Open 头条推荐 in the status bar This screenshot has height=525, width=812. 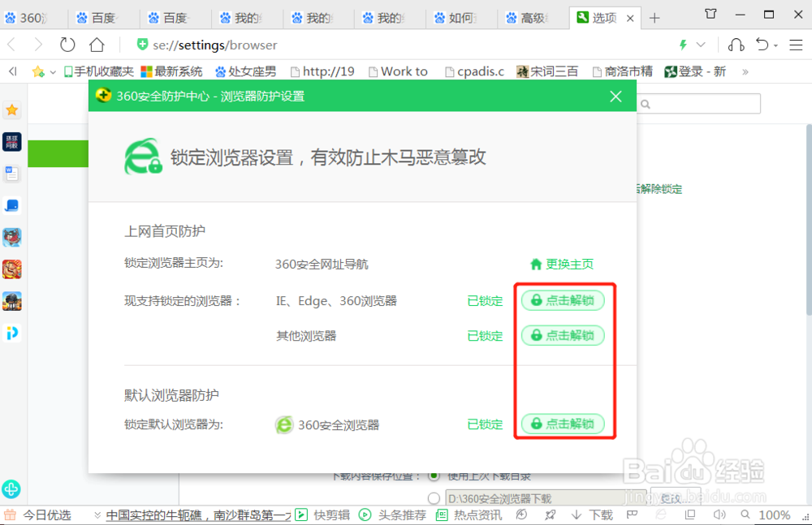393,515
